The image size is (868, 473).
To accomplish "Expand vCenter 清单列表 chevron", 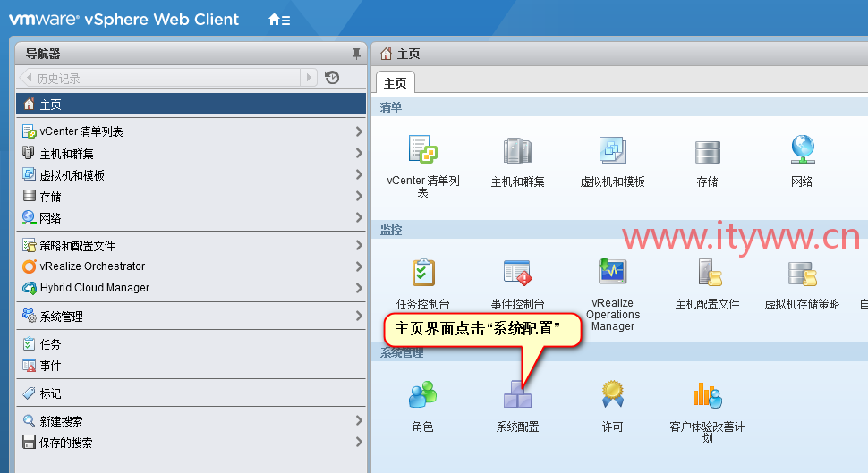I will pyautogui.click(x=359, y=131).
